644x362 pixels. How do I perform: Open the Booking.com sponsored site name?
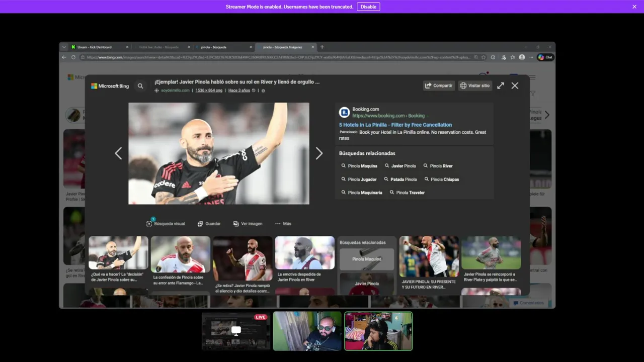(366, 109)
